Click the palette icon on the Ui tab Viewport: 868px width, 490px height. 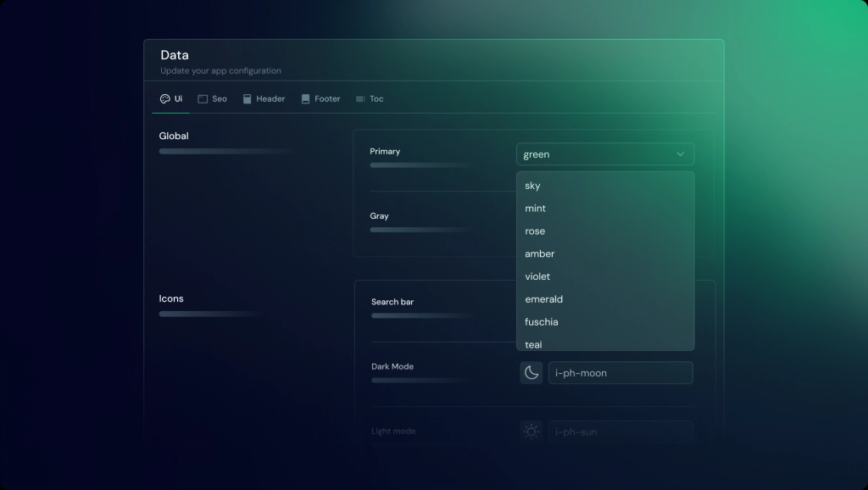[x=164, y=99]
